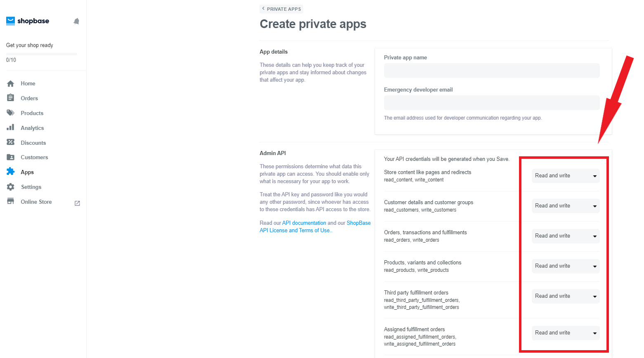Click the notification bell icon

(x=76, y=21)
